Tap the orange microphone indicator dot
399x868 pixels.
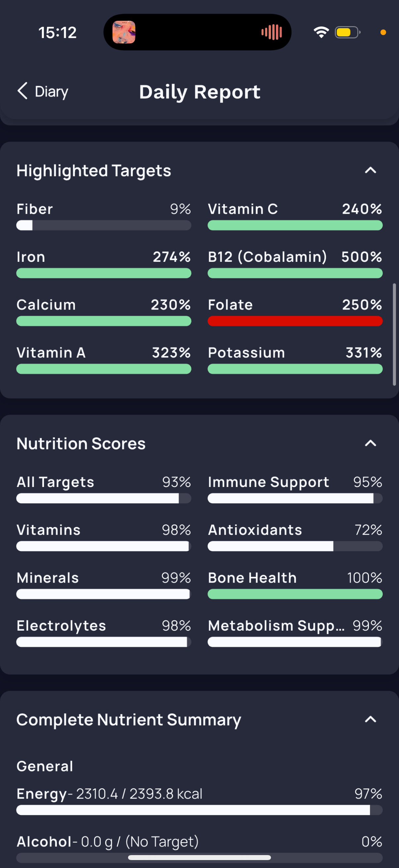coord(383,32)
